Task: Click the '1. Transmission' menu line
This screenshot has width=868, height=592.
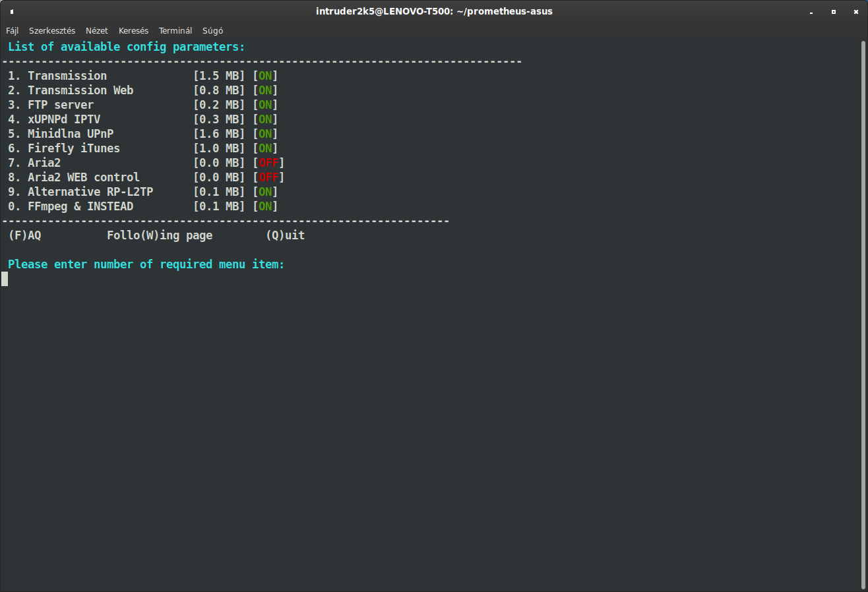Action: pos(143,76)
